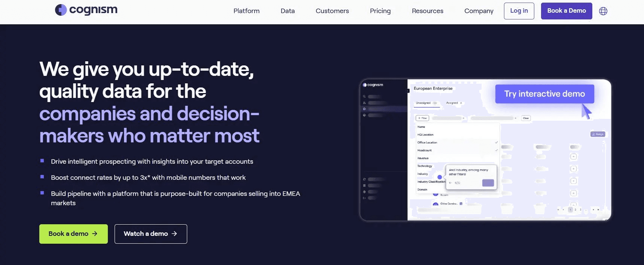644x265 pixels.
Task: Open the Company menu
Action: [479, 11]
